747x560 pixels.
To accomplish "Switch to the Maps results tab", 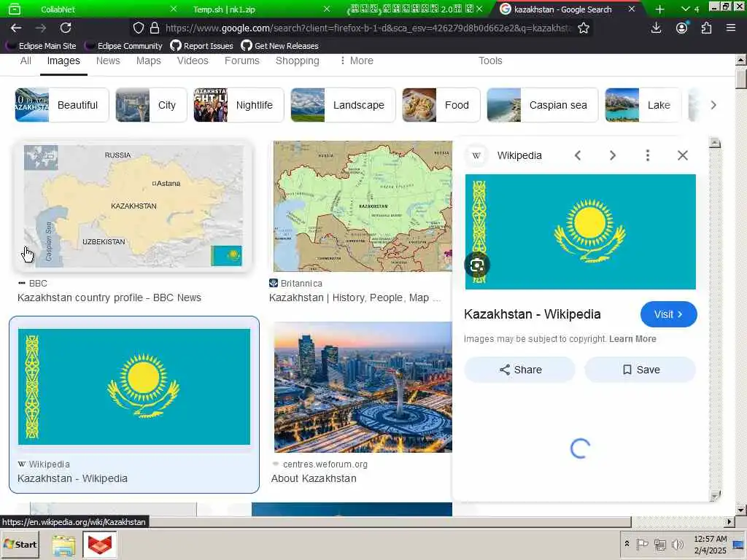I will [x=149, y=61].
